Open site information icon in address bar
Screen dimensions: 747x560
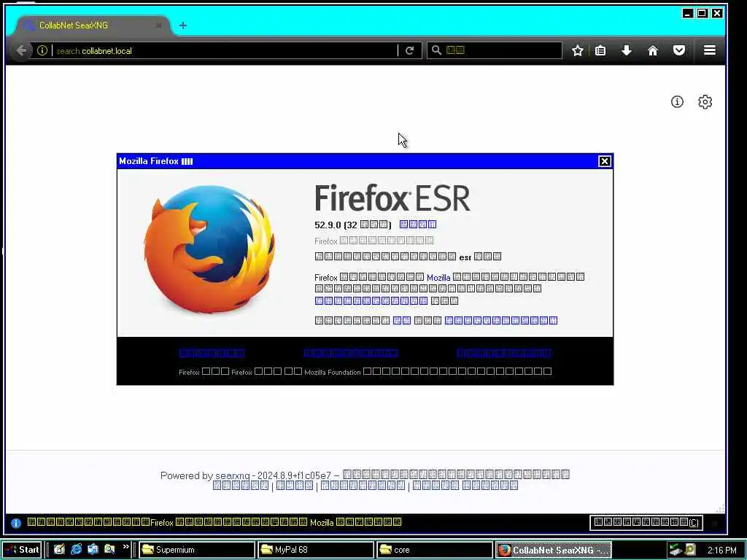[x=42, y=50]
